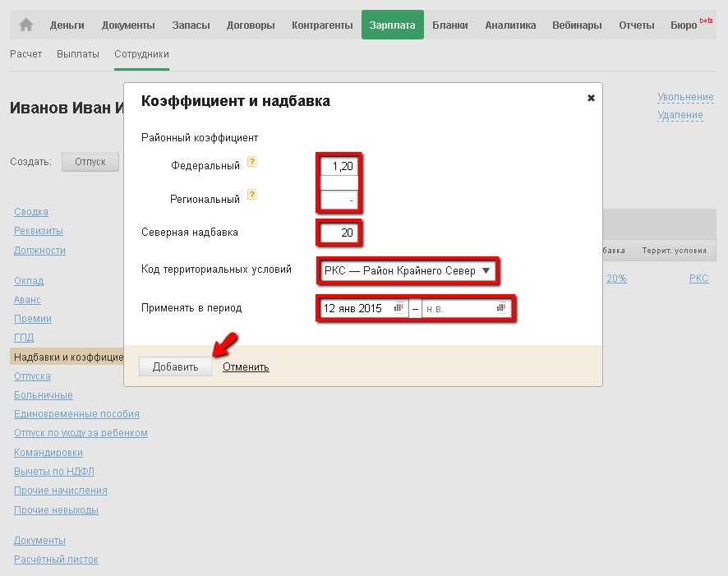This screenshot has width=728, height=576.
Task: Switch to the Расчет tab
Action: click(26, 54)
